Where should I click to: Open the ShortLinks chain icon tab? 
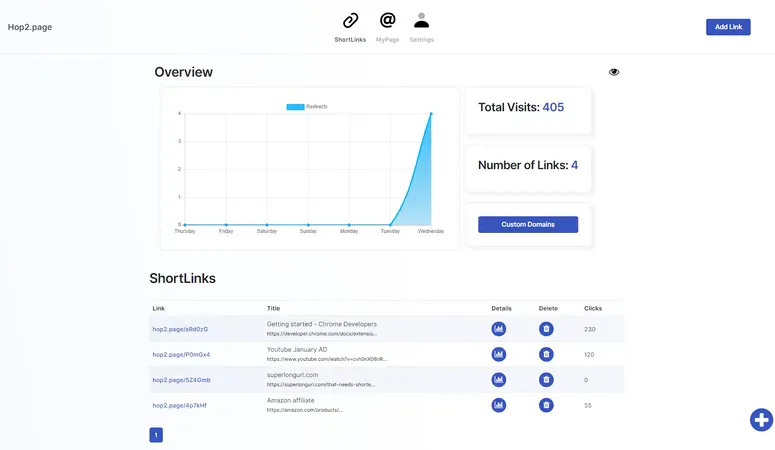tap(350, 21)
